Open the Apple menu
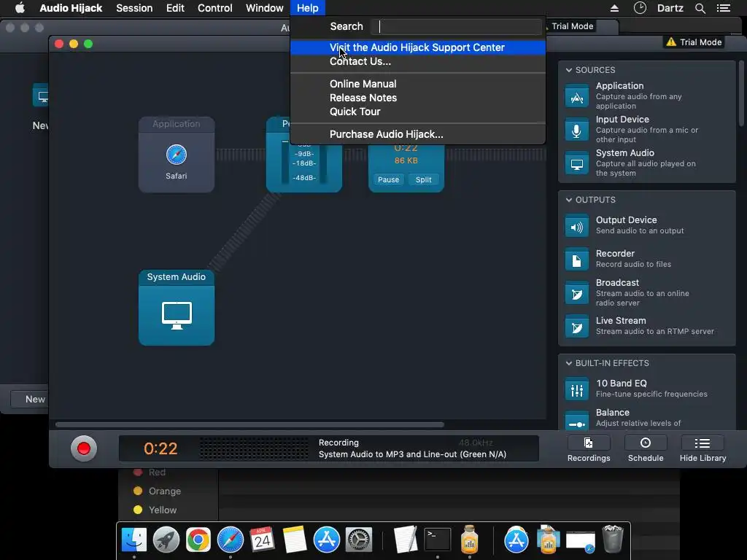Viewport: 747px width, 560px height. (x=20, y=8)
